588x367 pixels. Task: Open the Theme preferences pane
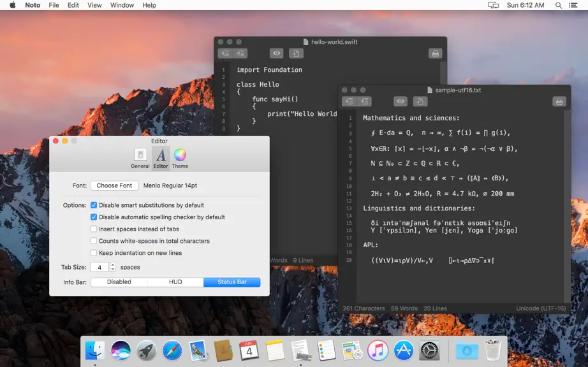coord(180,159)
